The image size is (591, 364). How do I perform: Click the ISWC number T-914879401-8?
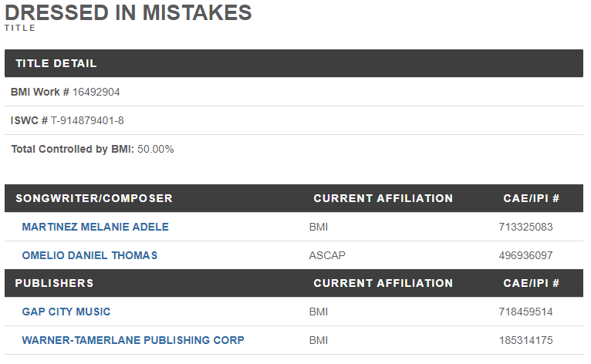point(87,120)
